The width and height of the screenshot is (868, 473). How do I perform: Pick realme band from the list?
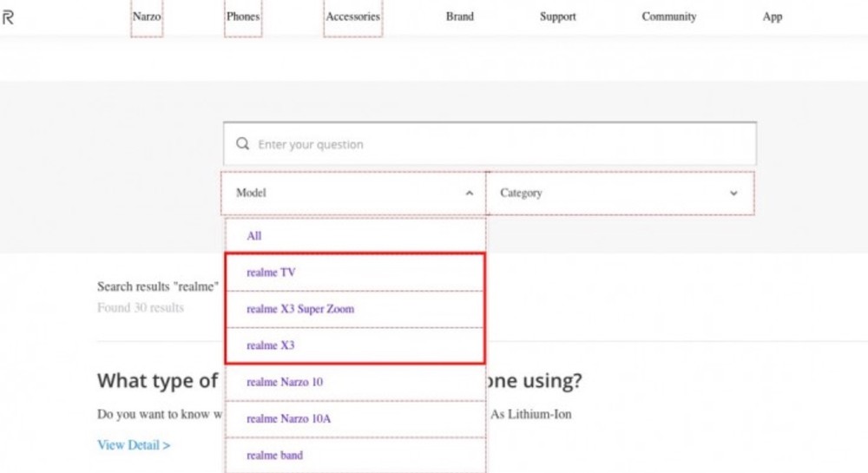(x=274, y=455)
